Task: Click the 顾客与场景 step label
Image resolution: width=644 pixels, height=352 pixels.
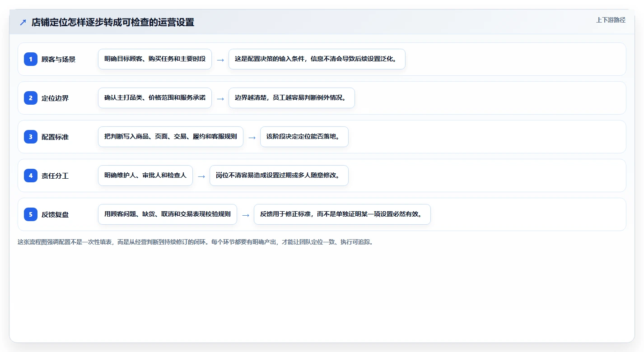Action: (x=59, y=59)
